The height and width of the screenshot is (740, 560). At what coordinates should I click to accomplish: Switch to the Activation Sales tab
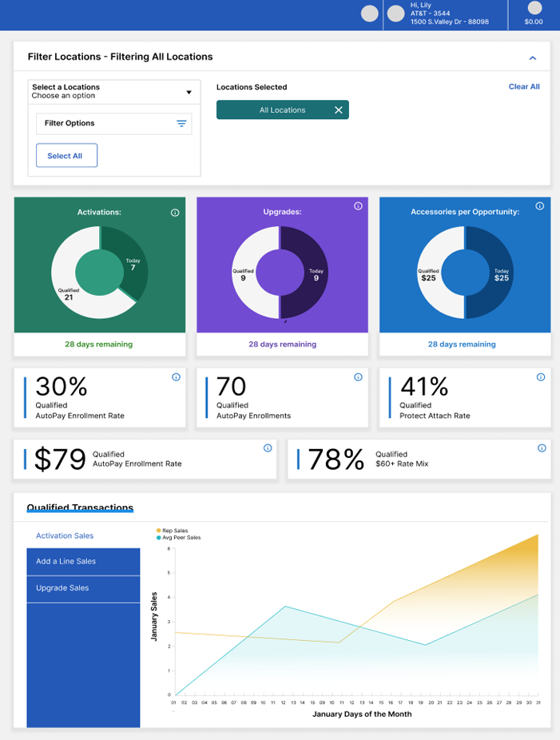point(65,536)
